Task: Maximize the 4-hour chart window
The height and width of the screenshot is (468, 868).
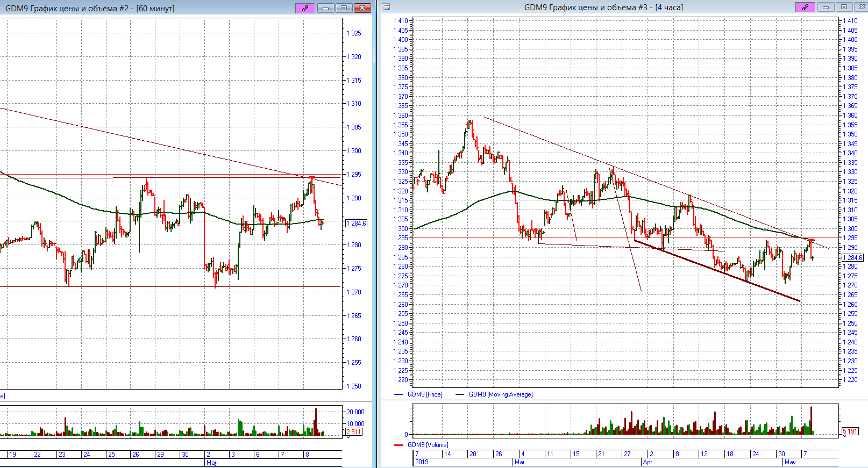Action: click(x=844, y=7)
